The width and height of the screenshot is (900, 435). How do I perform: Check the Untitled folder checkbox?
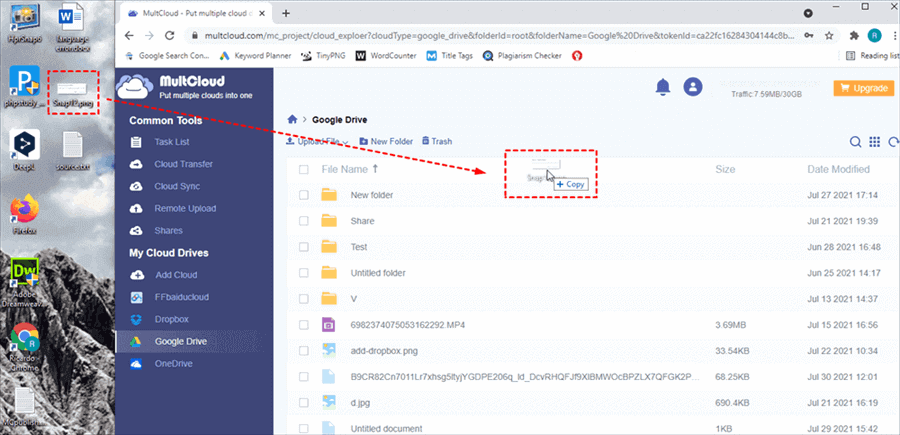pyautogui.click(x=304, y=273)
